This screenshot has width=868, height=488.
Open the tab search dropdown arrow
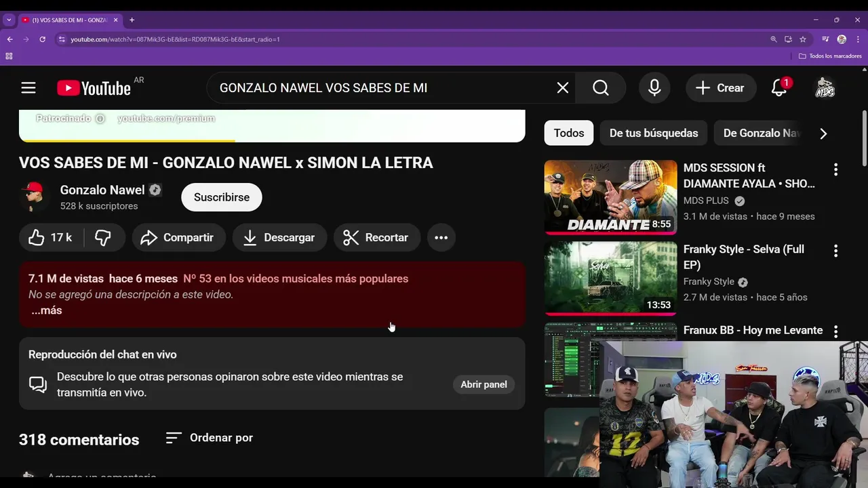pyautogui.click(x=8, y=20)
